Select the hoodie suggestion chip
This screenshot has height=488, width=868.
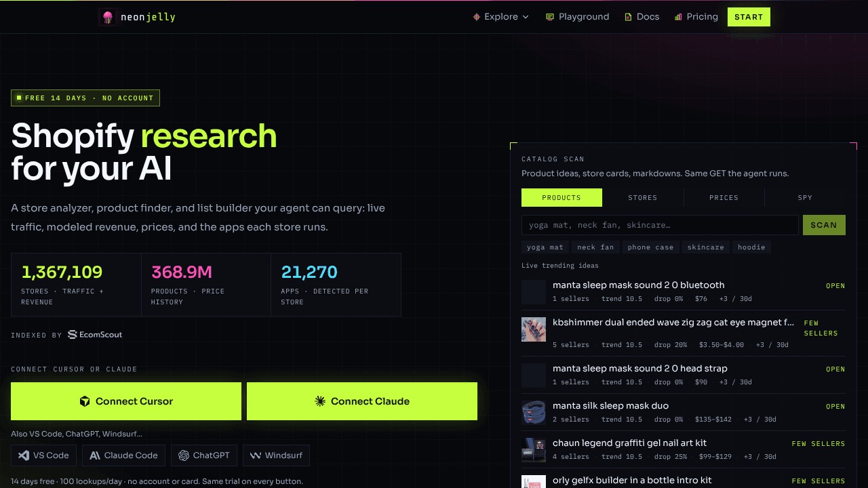click(751, 247)
